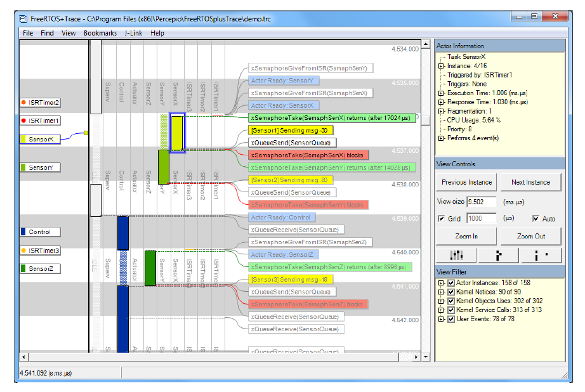This screenshot has height=392, width=585.
Task: Click the bar-chart view mode icon button
Action: click(457, 255)
